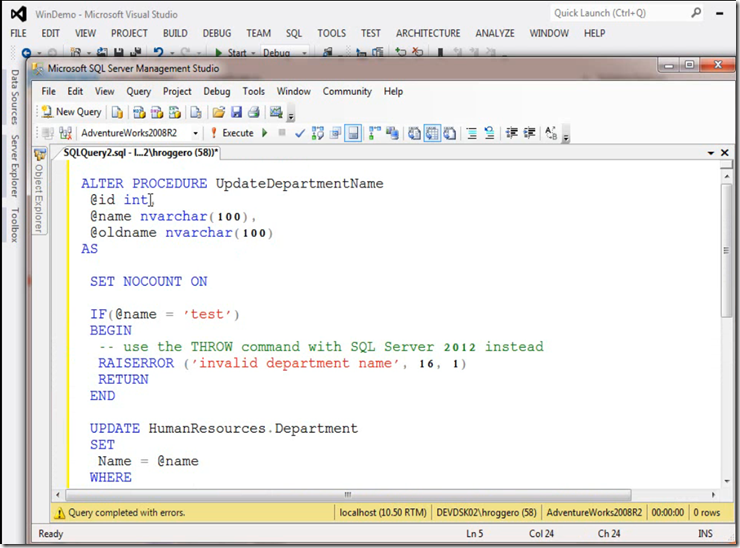The width and height of the screenshot is (740, 548).
Task: Switch output to Results to Grid
Action: click(432, 134)
